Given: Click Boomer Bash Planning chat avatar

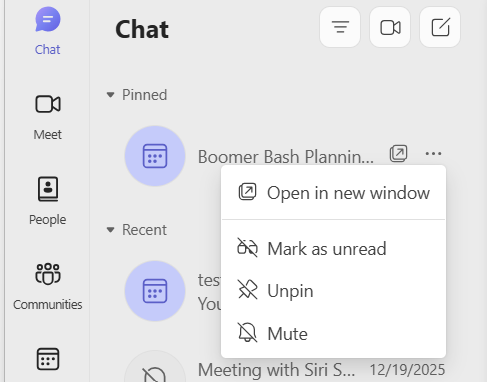Looking at the screenshot, I should click(x=155, y=156).
